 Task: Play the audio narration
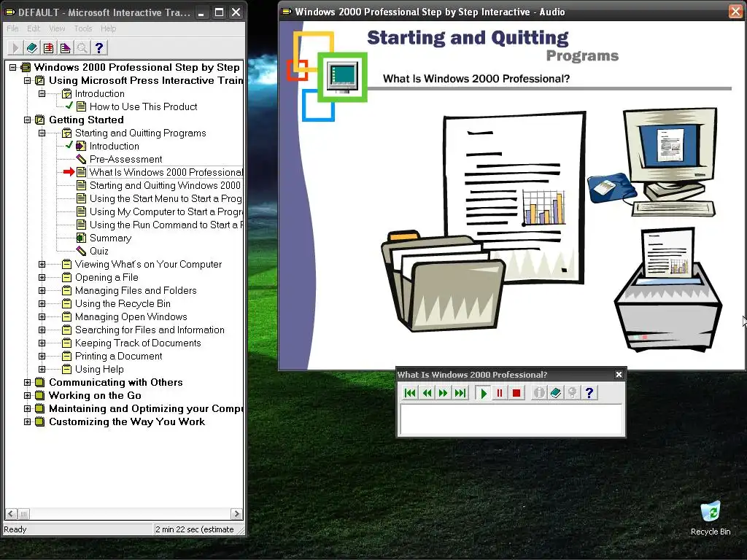483,393
